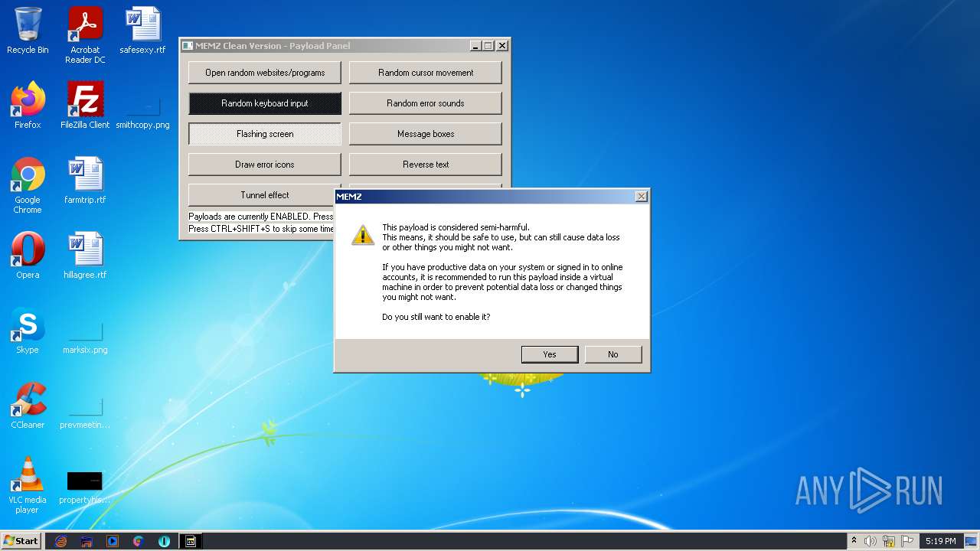This screenshot has height=551, width=980.
Task: Toggle Random keyboard input payload
Action: (x=265, y=103)
